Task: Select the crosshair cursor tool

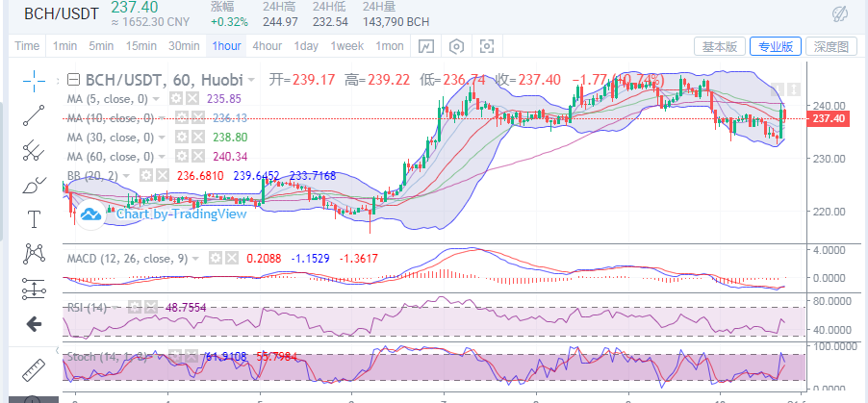Action: click(35, 80)
